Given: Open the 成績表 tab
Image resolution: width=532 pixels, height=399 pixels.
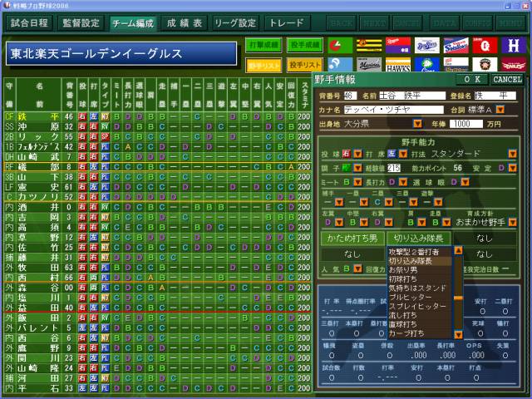Looking at the screenshot, I should [x=185, y=23].
